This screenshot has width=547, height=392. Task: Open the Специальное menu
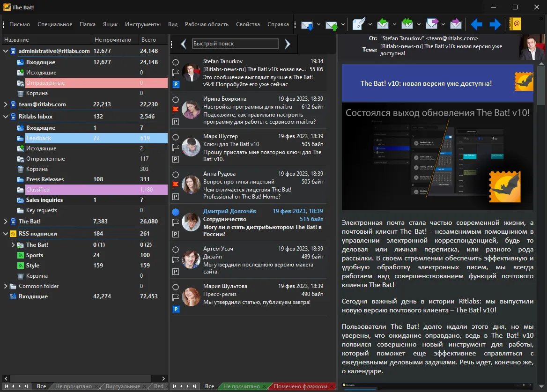[55, 24]
